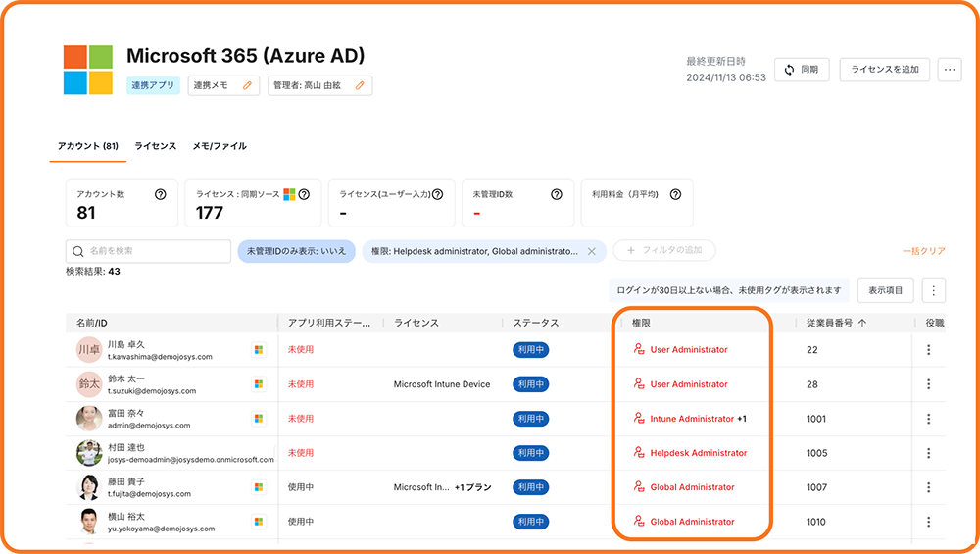This screenshot has width=980, height=554.
Task: Toggle the 未管理IDのみ表示: いいえ filter chip
Action: point(296,251)
